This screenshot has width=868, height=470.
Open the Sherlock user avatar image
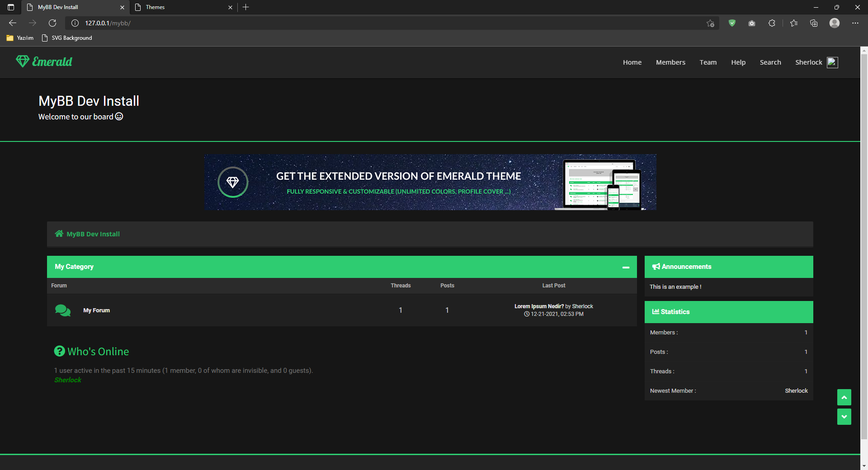click(832, 62)
